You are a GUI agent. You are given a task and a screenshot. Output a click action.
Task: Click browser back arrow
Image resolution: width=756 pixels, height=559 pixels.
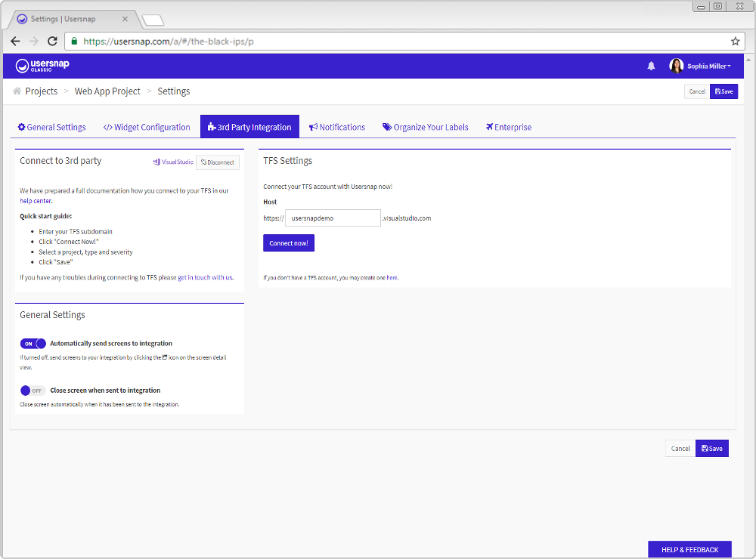(x=15, y=42)
